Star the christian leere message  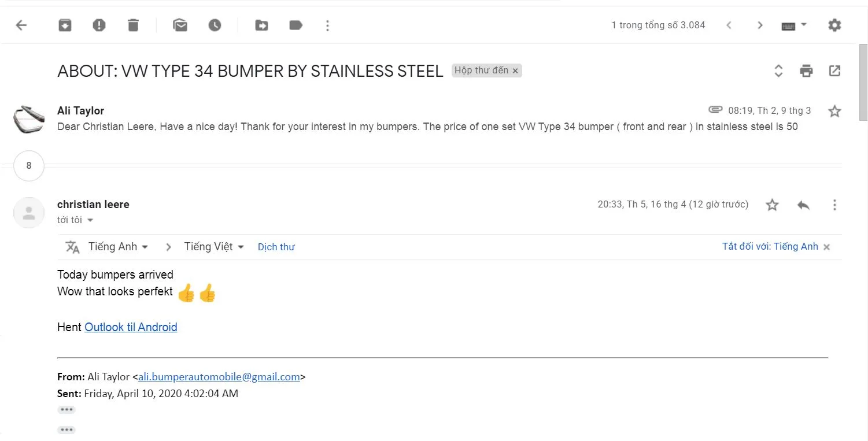[x=772, y=205]
